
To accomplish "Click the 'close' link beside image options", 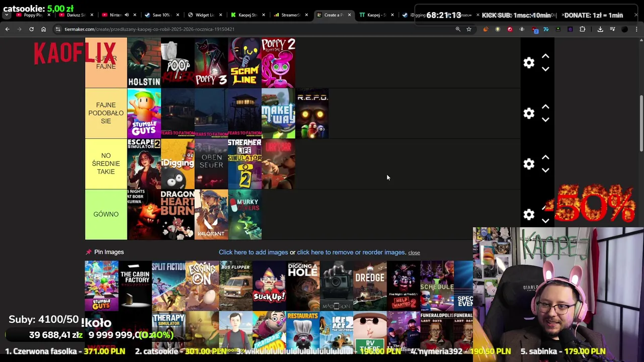I will click(414, 252).
